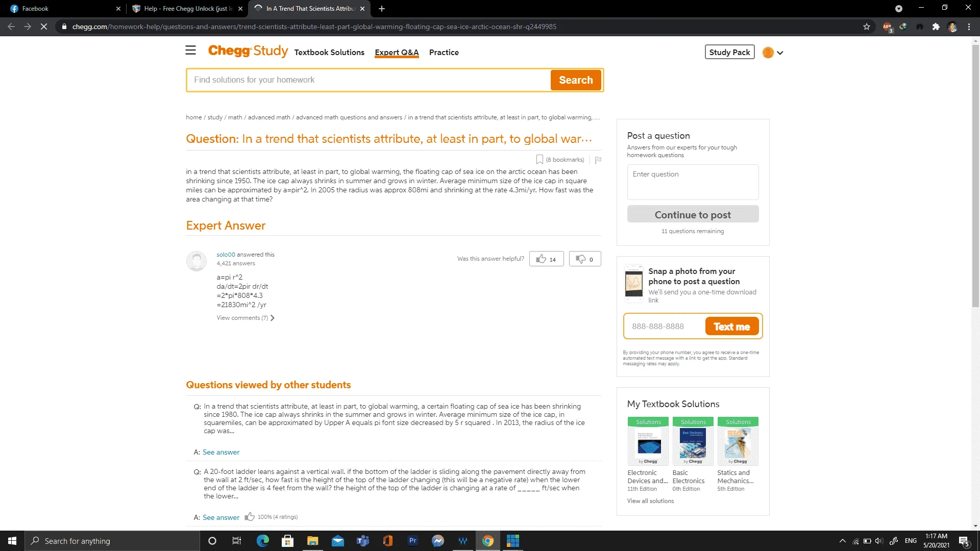Expand View comments (7) under the answer
Screen dimensions: 980x551
(245, 318)
